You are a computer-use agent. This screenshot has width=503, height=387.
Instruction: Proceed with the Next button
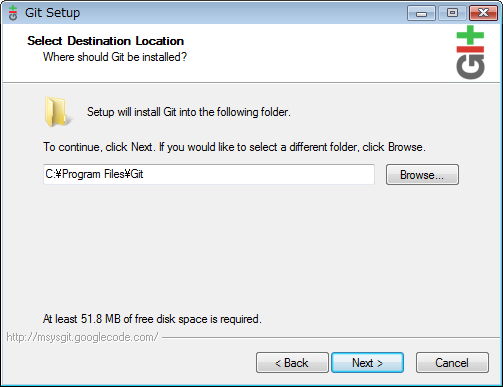click(x=367, y=363)
